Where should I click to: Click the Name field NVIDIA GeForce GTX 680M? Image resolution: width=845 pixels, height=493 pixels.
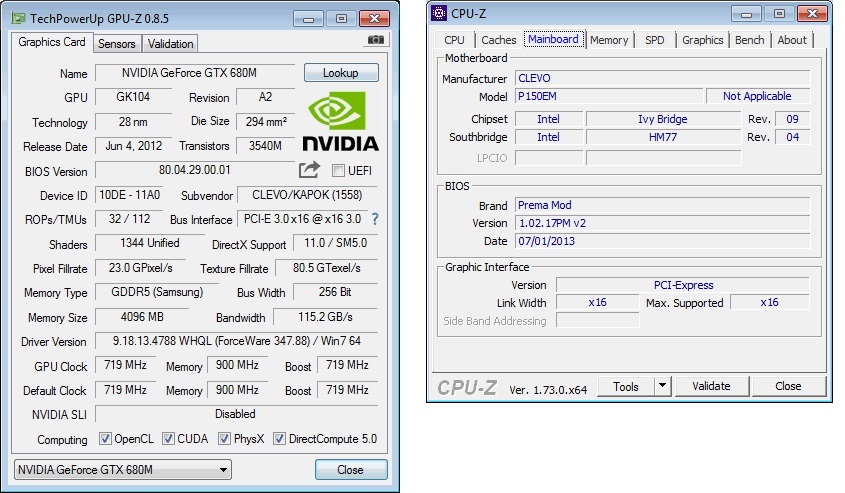point(195,73)
